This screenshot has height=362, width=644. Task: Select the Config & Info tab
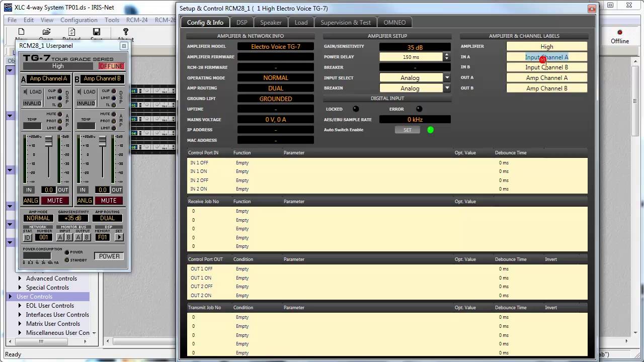pyautogui.click(x=205, y=22)
